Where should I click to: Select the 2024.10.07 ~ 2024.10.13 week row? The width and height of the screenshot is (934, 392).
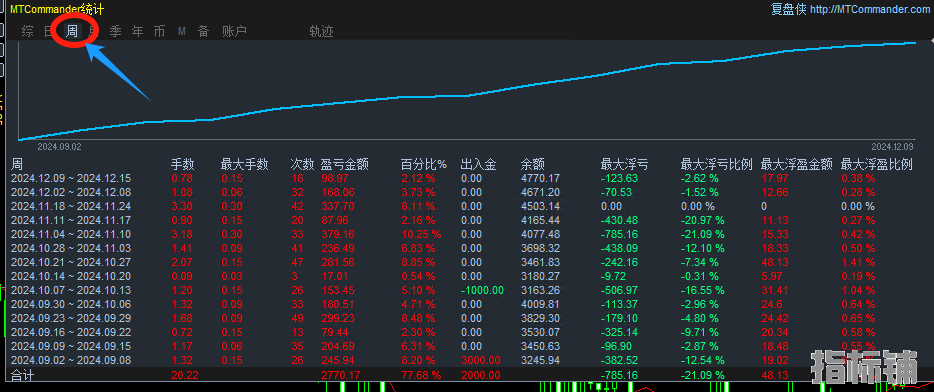coord(465,290)
